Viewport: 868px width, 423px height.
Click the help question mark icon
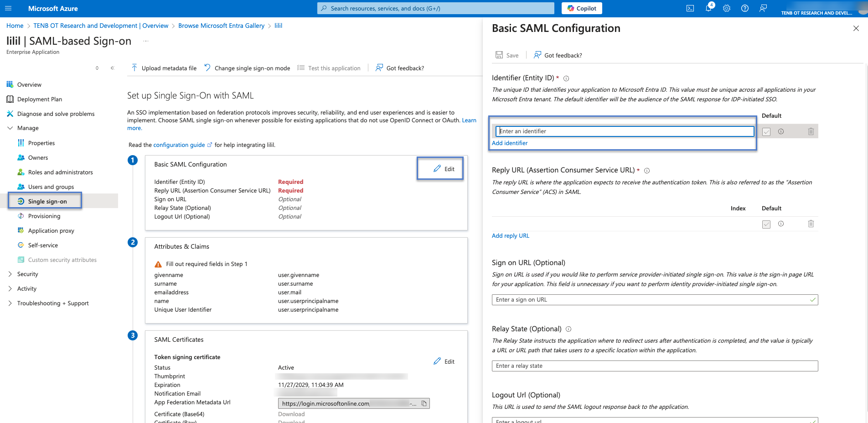click(745, 8)
